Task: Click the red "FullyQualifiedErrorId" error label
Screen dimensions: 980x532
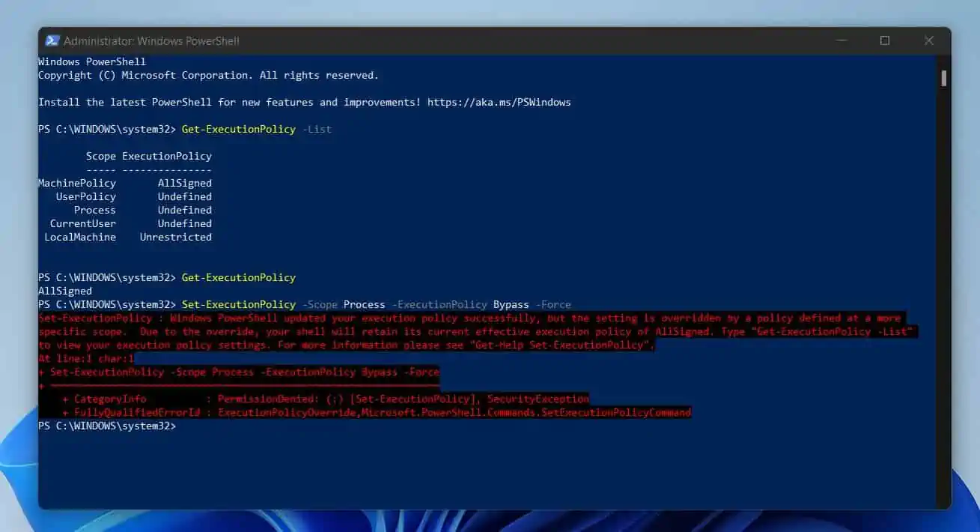Action: [x=137, y=412]
